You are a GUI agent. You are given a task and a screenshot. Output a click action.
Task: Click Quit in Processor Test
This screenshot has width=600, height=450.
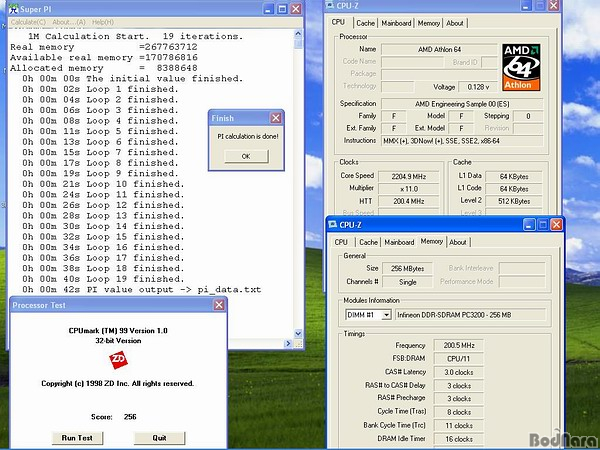coord(160,438)
